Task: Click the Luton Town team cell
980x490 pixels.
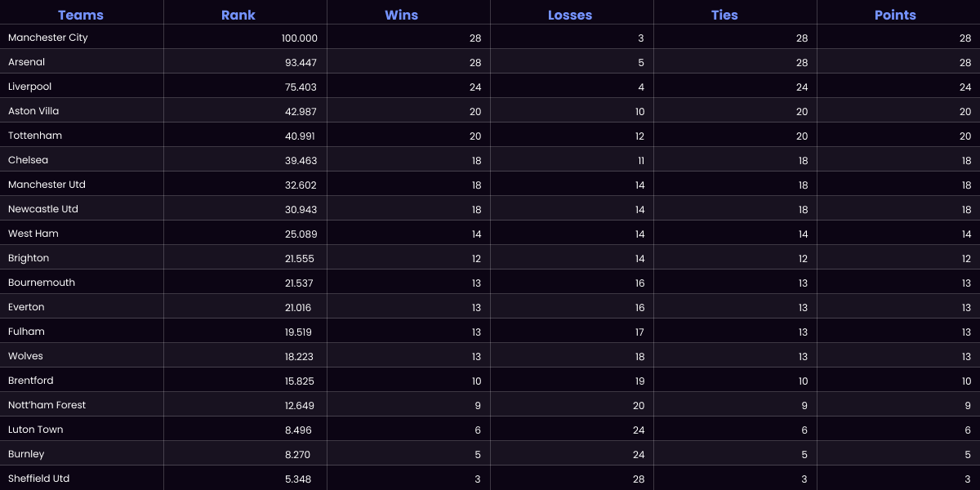Action: (x=36, y=430)
